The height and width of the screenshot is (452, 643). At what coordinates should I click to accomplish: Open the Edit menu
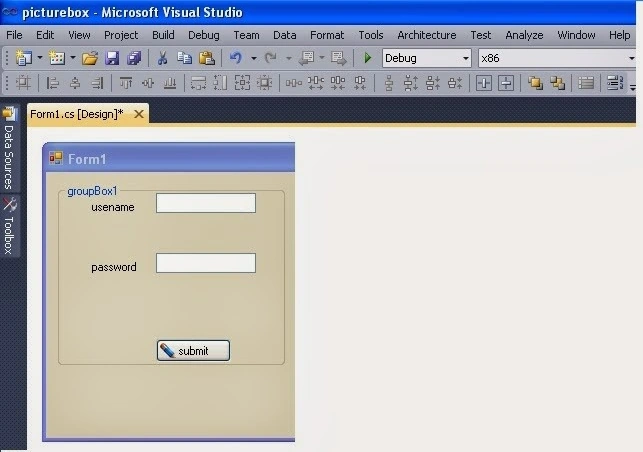click(x=45, y=35)
